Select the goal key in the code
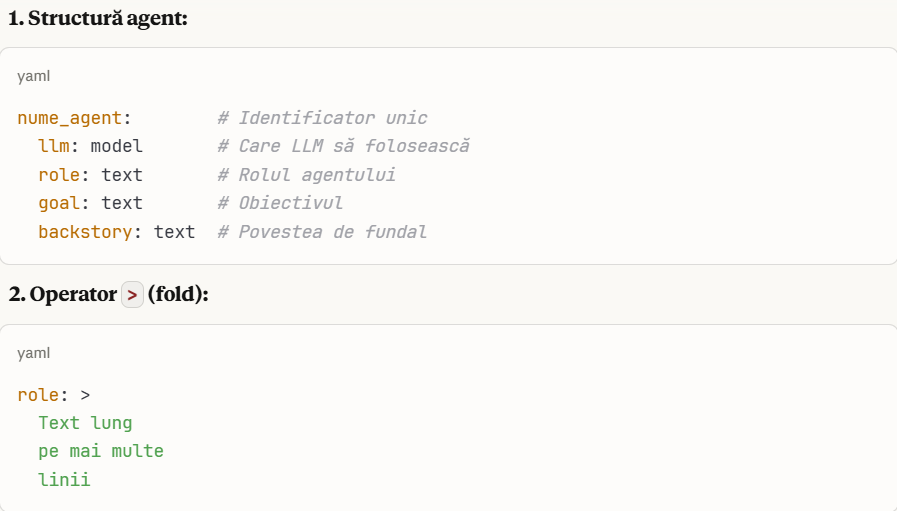897x511 pixels. [58, 203]
